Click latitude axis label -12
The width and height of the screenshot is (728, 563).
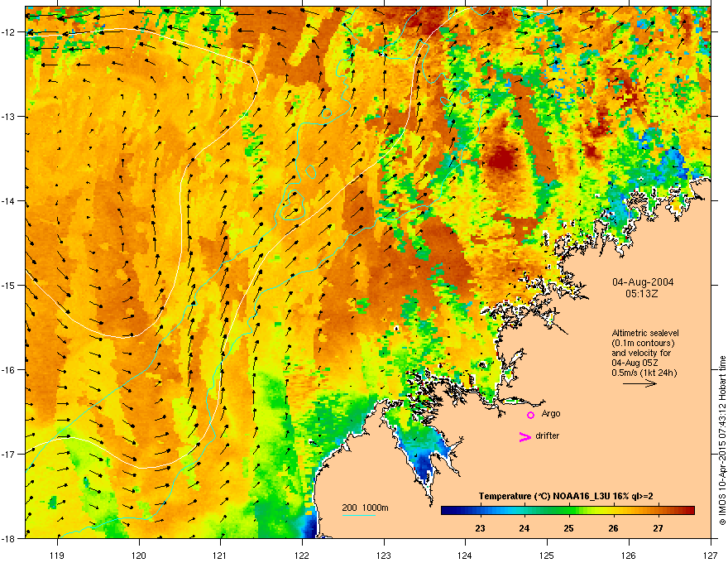pyautogui.click(x=8, y=32)
